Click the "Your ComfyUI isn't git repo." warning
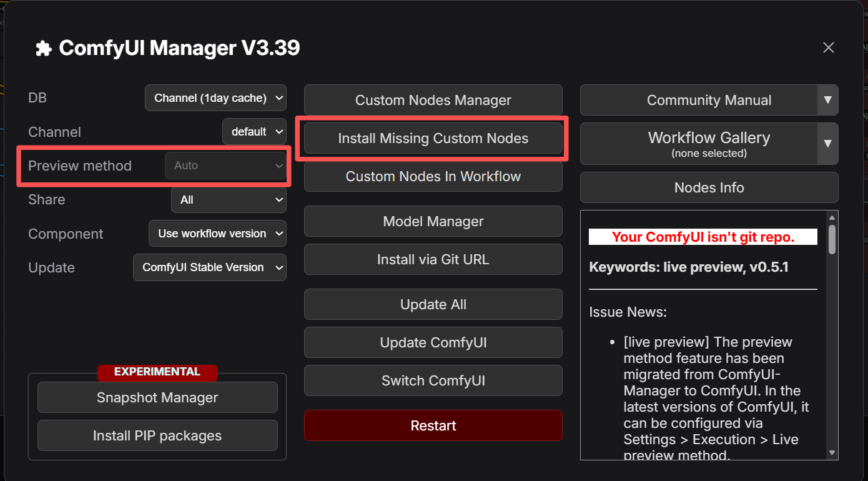This screenshot has height=481, width=868. tap(703, 237)
